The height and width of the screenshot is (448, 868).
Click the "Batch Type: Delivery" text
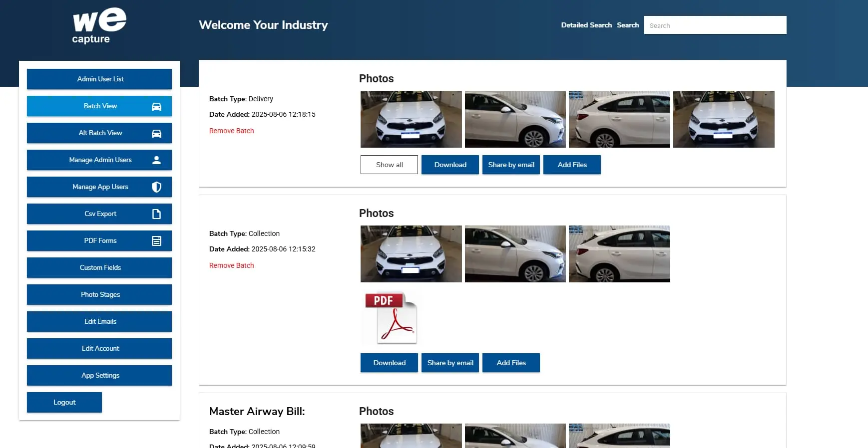coord(241,99)
